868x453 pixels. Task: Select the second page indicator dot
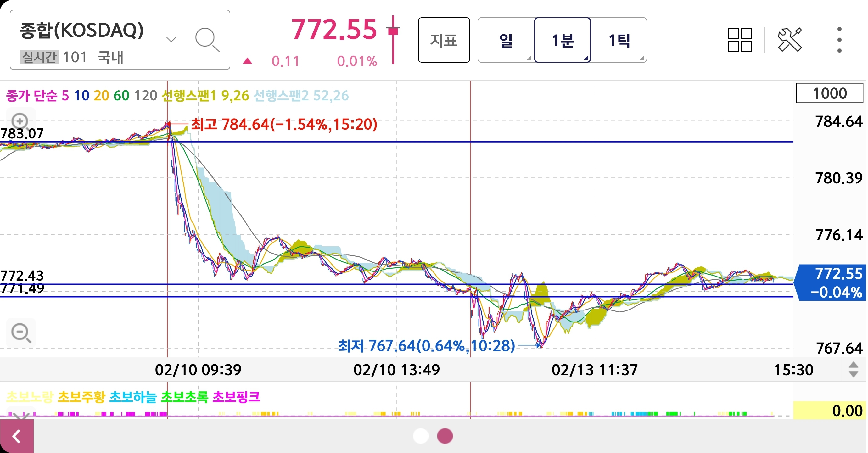tap(445, 436)
